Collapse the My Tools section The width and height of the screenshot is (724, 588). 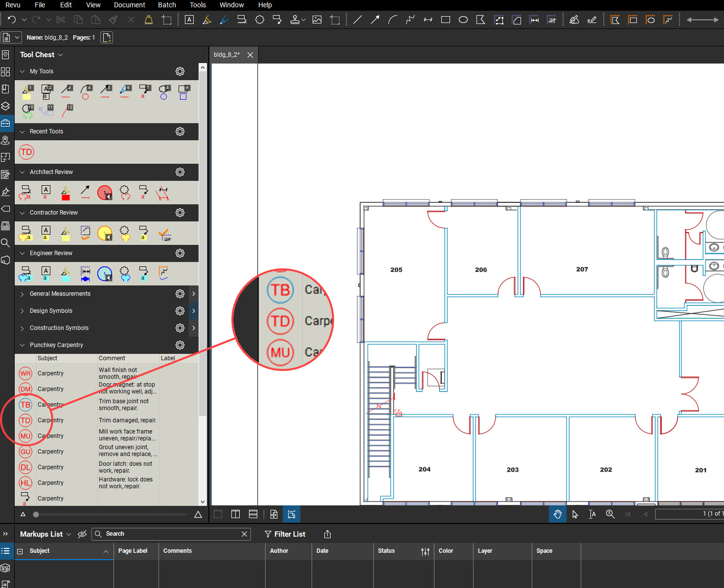[x=22, y=71]
